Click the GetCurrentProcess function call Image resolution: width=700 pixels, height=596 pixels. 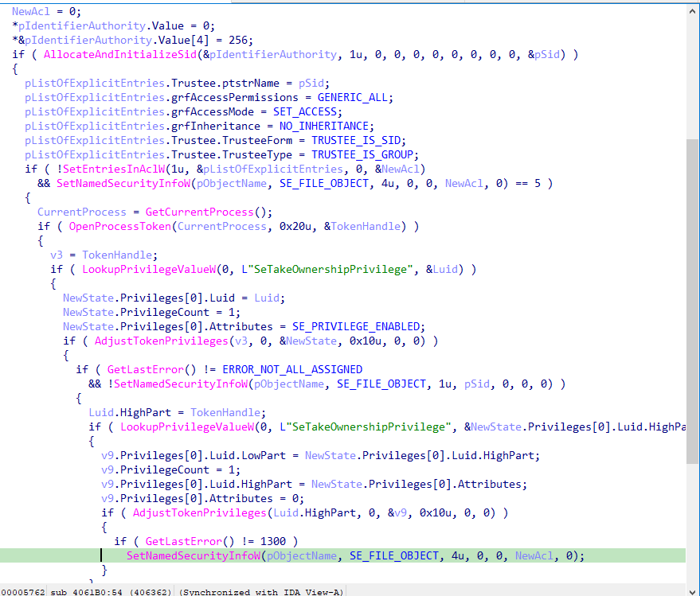210,212
